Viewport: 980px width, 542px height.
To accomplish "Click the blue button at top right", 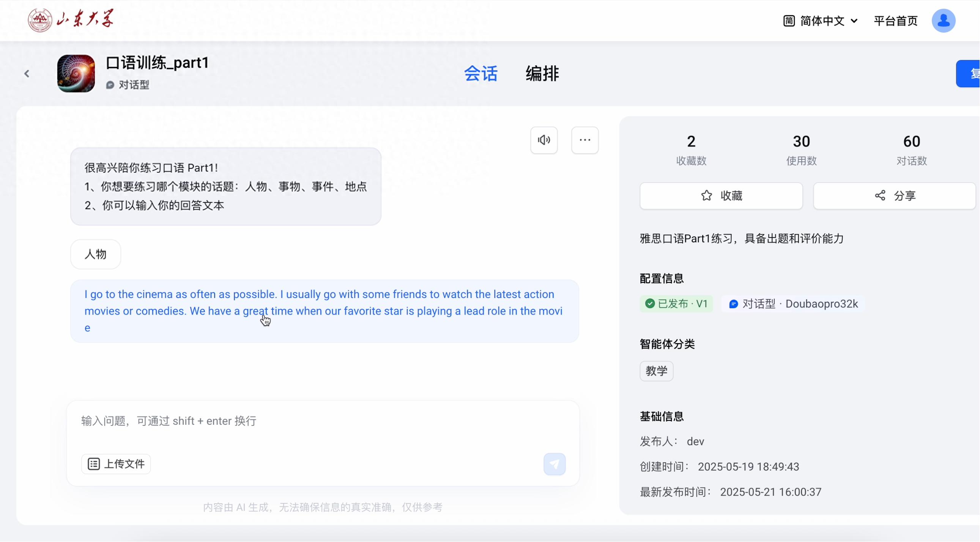I will (969, 74).
